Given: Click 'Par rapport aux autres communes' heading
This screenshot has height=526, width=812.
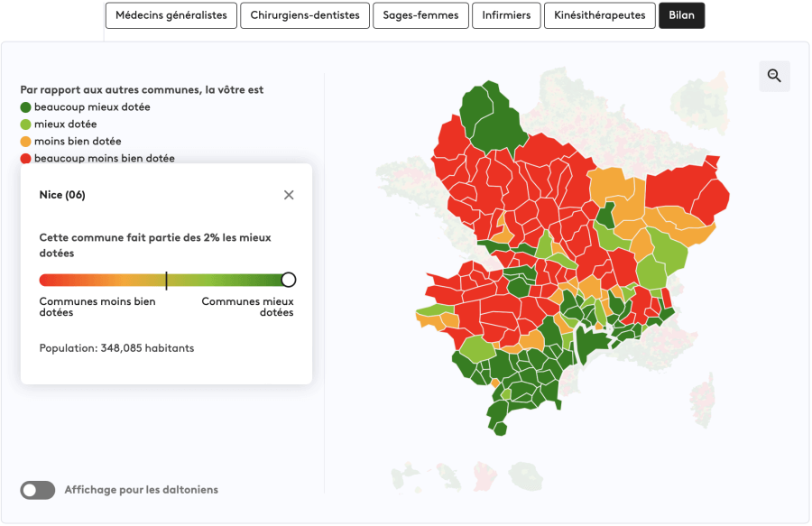Looking at the screenshot, I should pos(142,89).
